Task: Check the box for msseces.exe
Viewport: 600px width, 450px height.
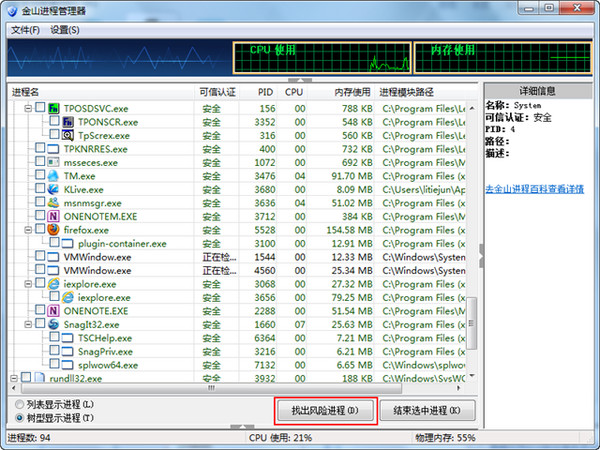Action: pos(40,161)
